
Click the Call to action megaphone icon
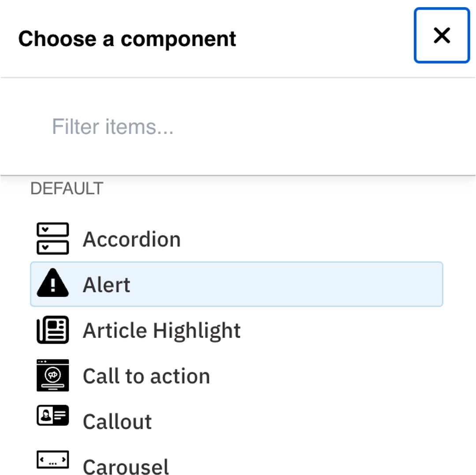52,375
